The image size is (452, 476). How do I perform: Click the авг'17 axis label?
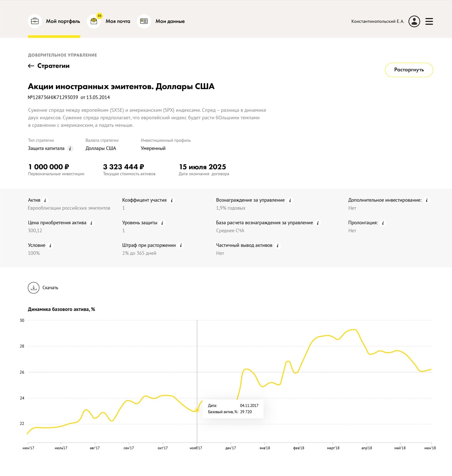[95, 448]
